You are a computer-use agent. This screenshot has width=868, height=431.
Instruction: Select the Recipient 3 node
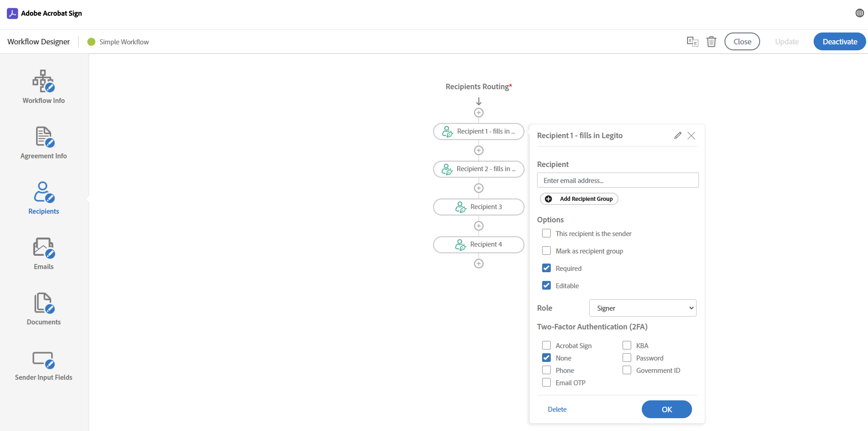pos(479,207)
